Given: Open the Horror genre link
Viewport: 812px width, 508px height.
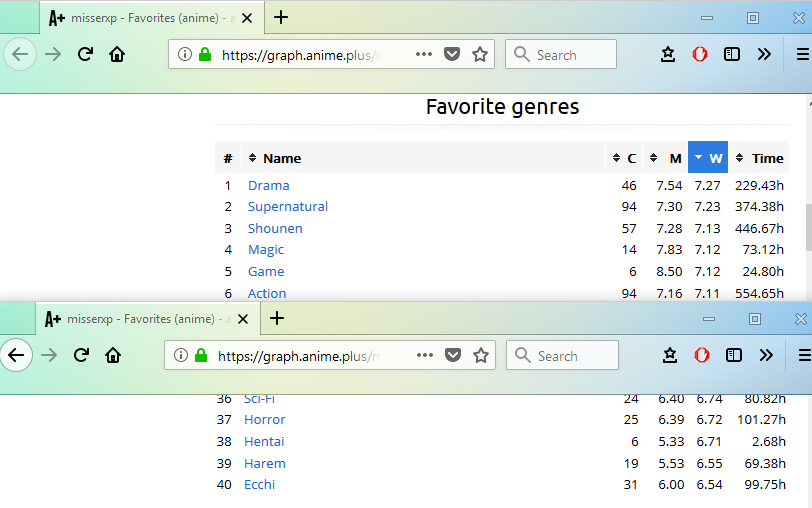Looking at the screenshot, I should [x=265, y=420].
